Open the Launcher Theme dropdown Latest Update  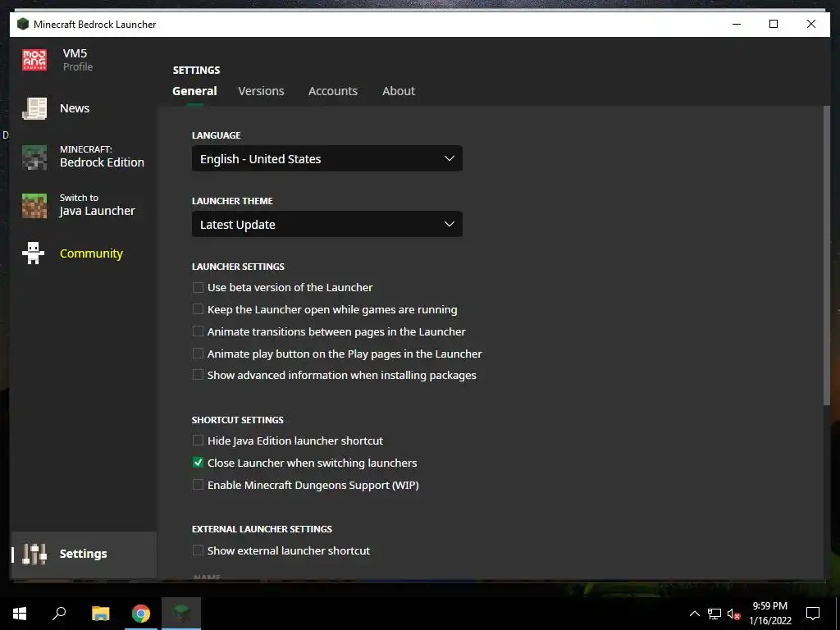(326, 224)
